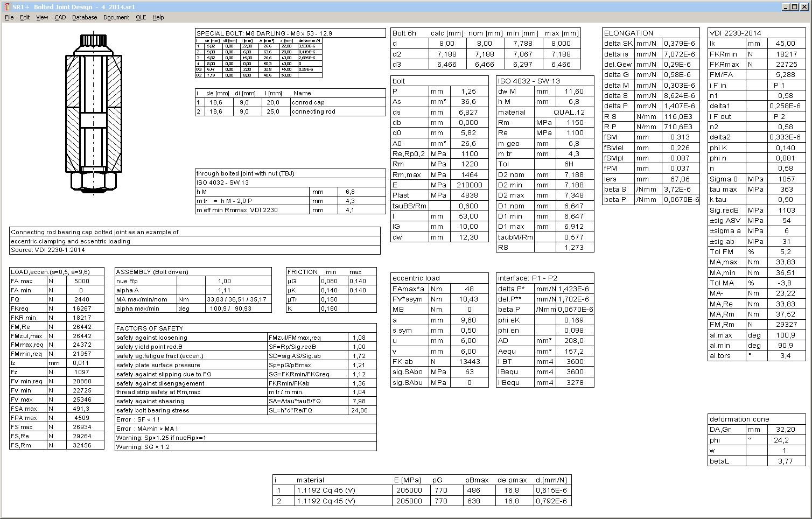Open the File menu
Image resolution: width=812 pixels, height=519 pixels.
point(9,17)
